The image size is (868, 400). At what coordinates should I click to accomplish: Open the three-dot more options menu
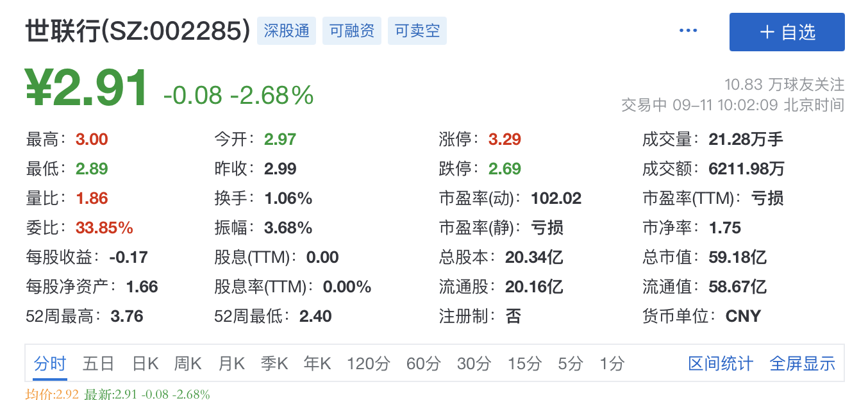(x=688, y=31)
